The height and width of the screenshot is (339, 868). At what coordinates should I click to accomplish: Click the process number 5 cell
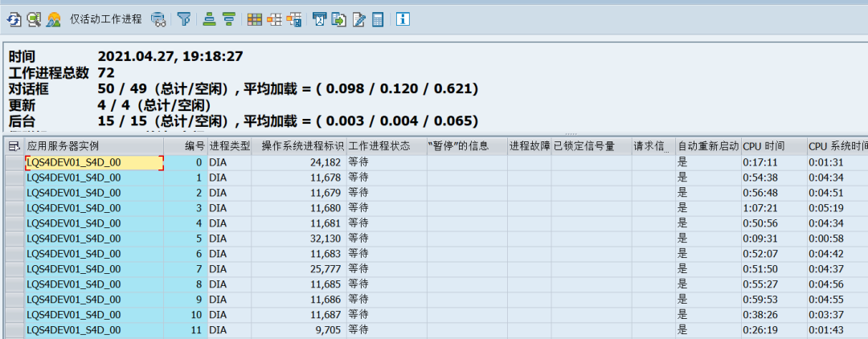pyautogui.click(x=186, y=239)
